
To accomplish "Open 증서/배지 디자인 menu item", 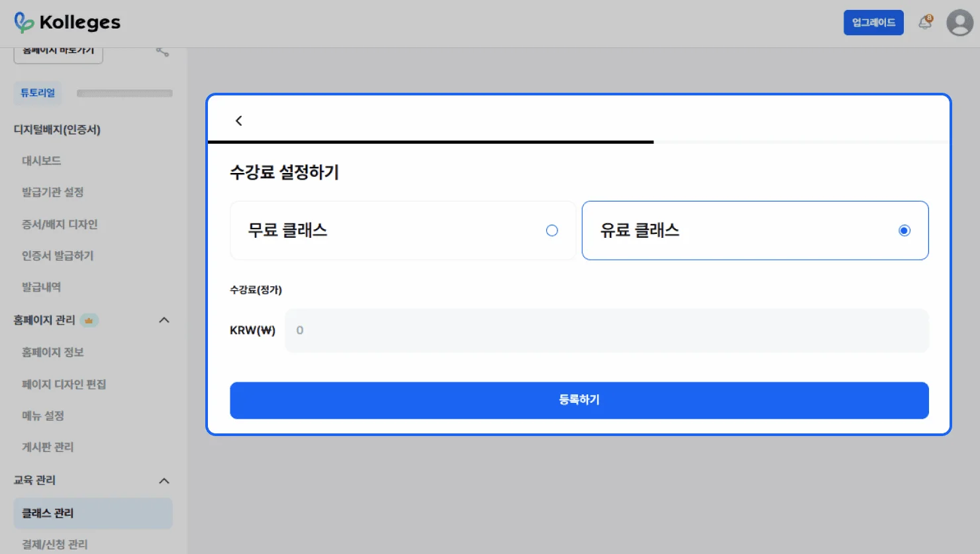I will click(60, 225).
